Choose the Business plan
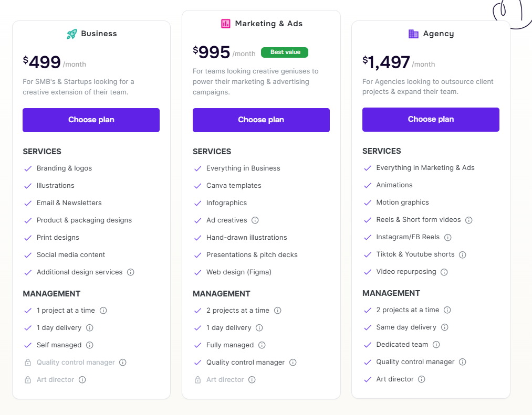The width and height of the screenshot is (532, 415). pyautogui.click(x=91, y=120)
